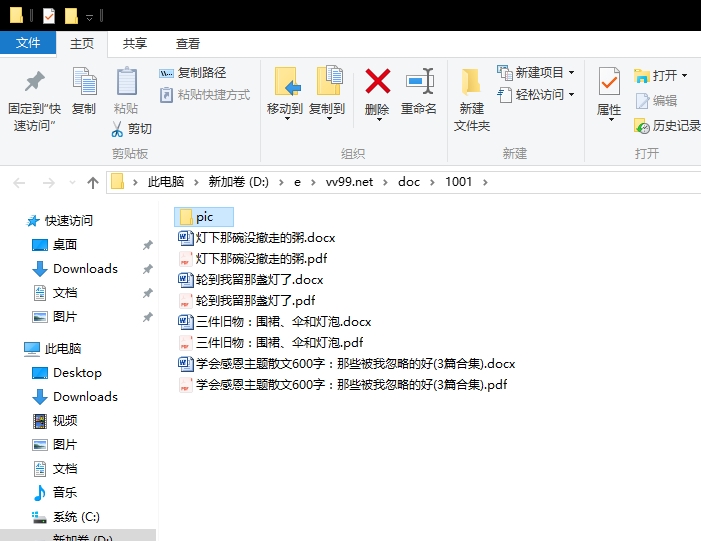Switch to the 主页 ribbon tab
Viewport: 701px width, 541px height.
coord(82,44)
